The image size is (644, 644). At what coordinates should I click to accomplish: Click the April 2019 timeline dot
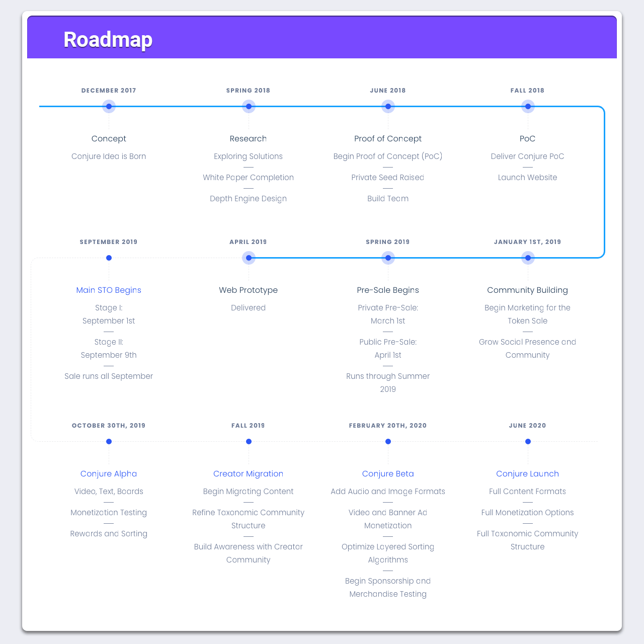(x=249, y=258)
